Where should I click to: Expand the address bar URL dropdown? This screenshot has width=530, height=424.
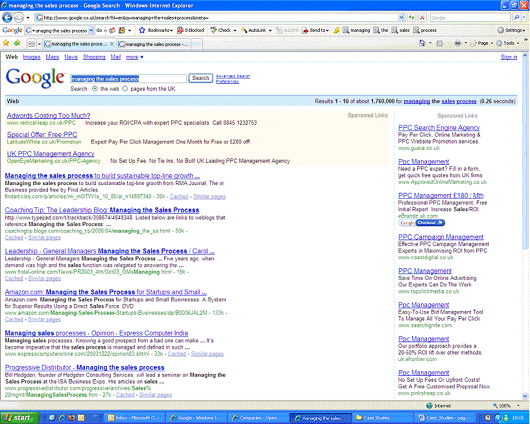point(401,18)
